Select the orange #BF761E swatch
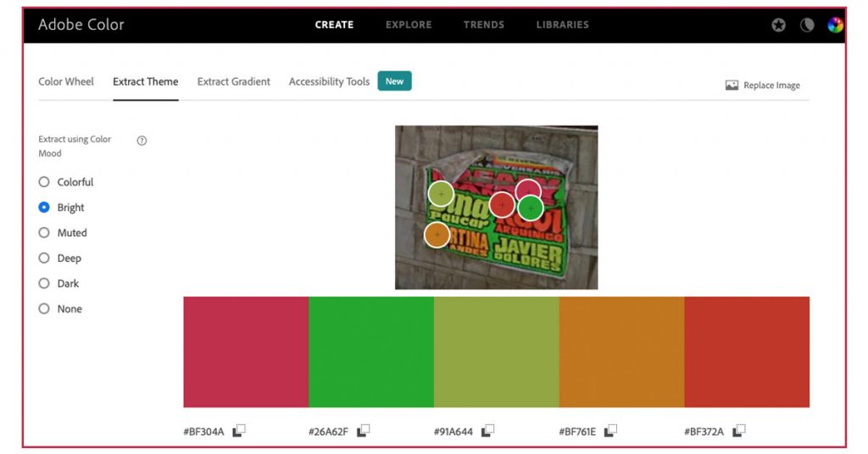The image size is (868, 454). 621,352
